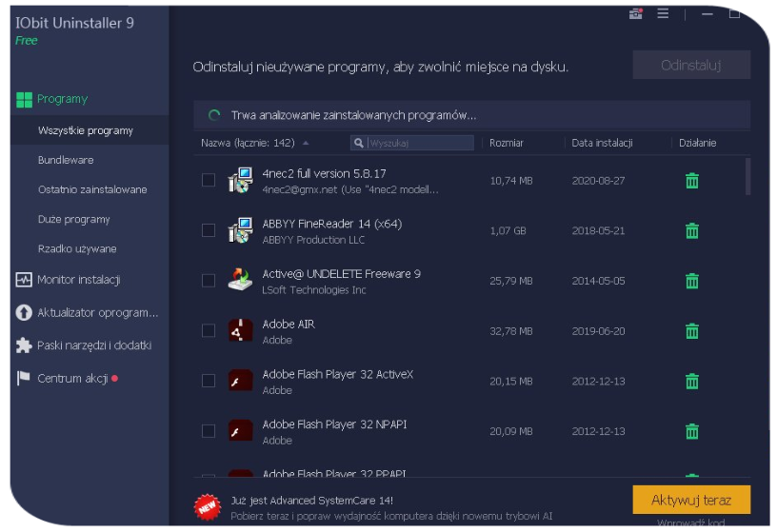Click the Advanced SystemCare 14 promo text
The height and width of the screenshot is (532, 777).
(312, 501)
